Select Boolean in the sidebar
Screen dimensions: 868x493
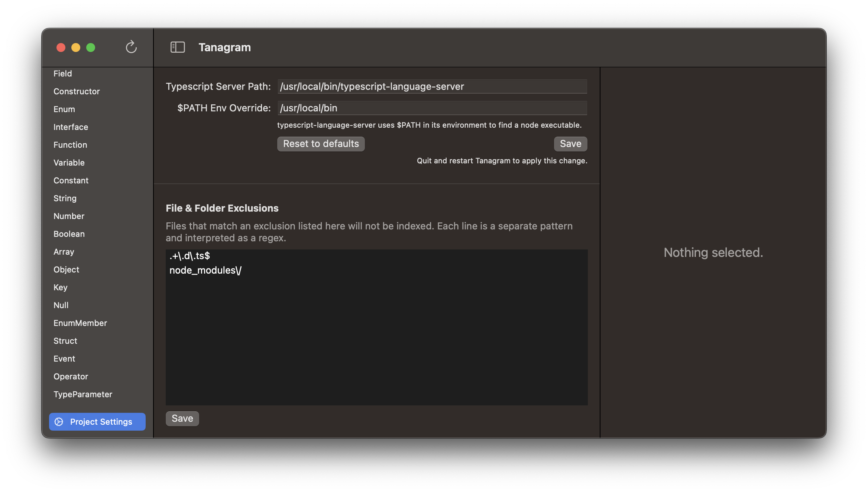point(69,234)
